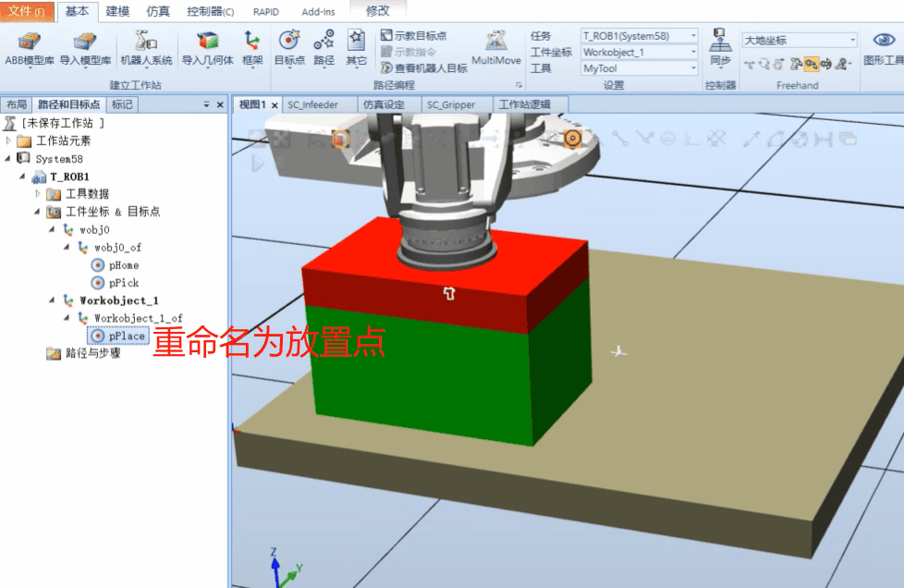Viewport: 904px width, 588px height.
Task: Open the 文件 file menu
Action: click(27, 11)
